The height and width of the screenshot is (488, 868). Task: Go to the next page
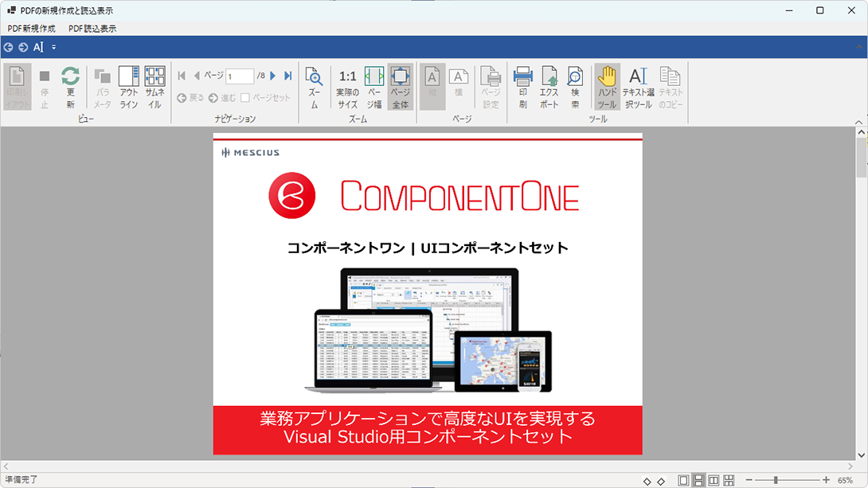[x=273, y=76]
